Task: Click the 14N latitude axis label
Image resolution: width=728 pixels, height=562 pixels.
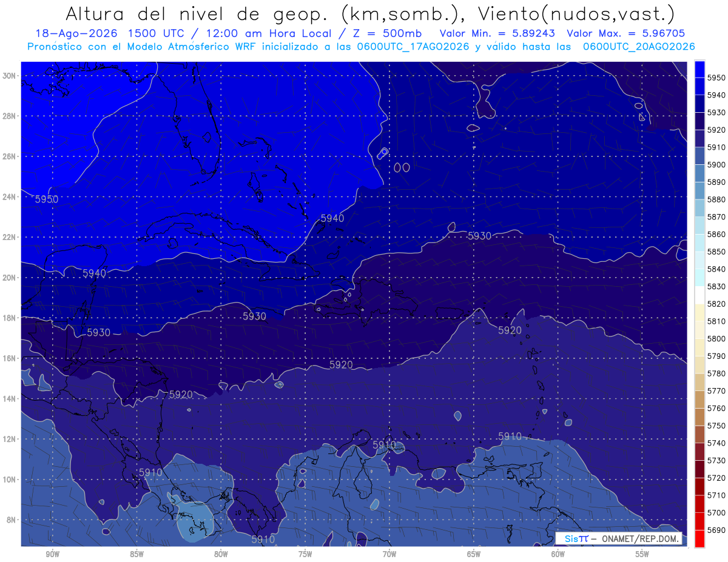Action: coord(10,398)
